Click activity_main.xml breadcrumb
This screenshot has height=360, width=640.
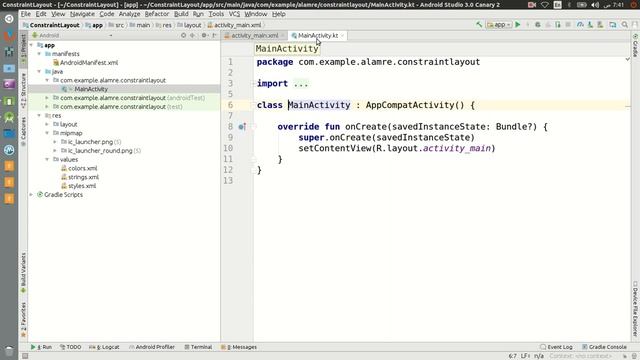pos(234,25)
